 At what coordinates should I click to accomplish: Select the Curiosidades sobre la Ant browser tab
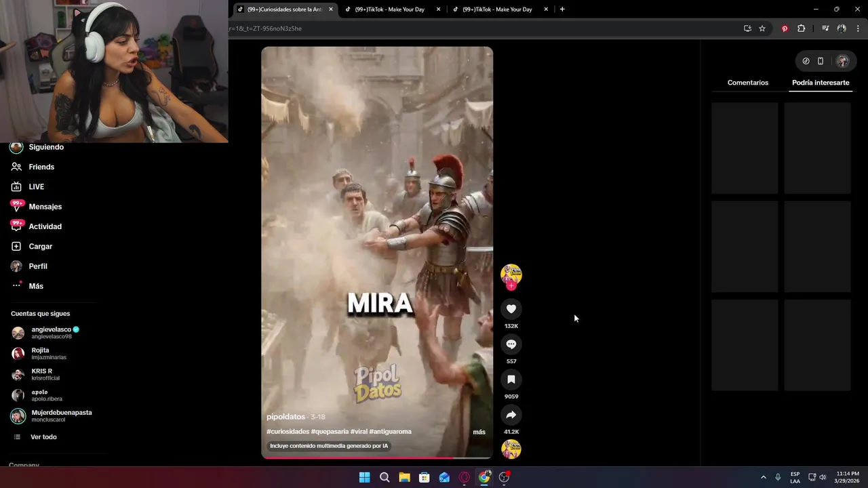click(283, 9)
